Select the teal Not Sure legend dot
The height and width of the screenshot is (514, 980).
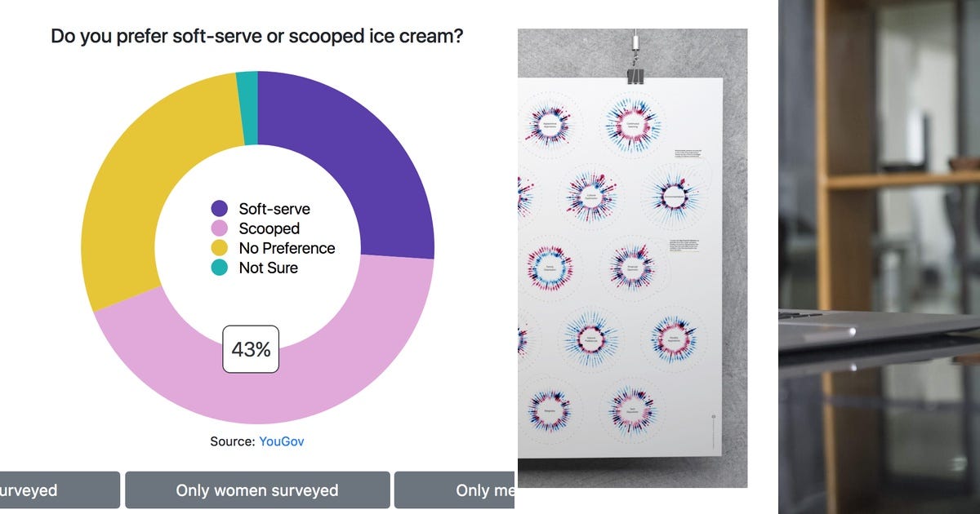pos(218,268)
